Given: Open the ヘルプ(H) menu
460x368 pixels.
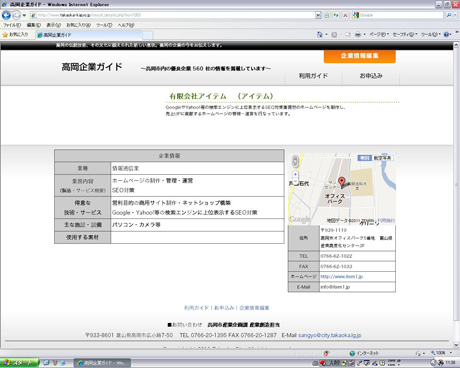Looking at the screenshot, I should (126, 25).
